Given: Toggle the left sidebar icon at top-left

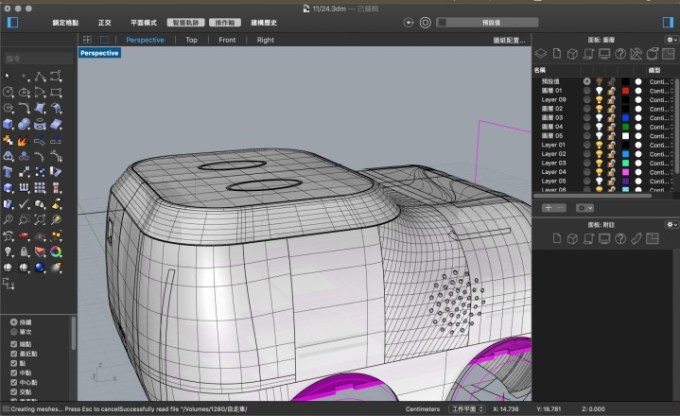Looking at the screenshot, I should (13, 22).
